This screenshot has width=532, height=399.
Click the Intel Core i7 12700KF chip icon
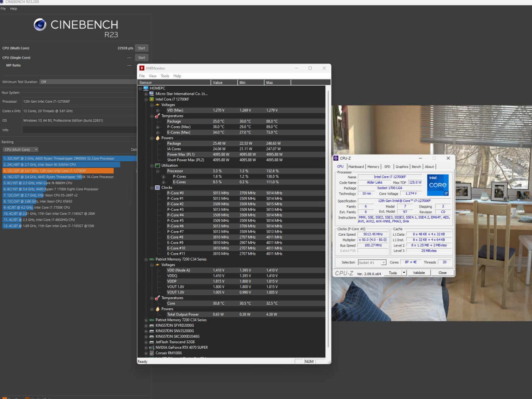tap(152, 99)
